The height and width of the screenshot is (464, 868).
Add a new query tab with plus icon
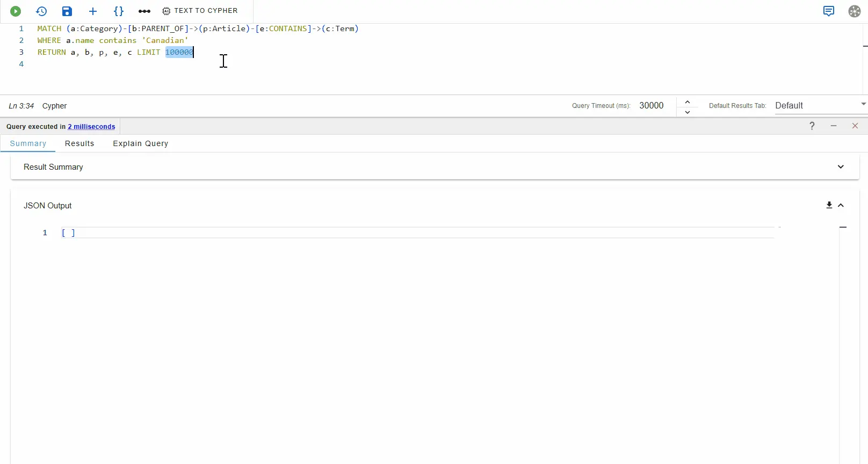[x=93, y=11]
